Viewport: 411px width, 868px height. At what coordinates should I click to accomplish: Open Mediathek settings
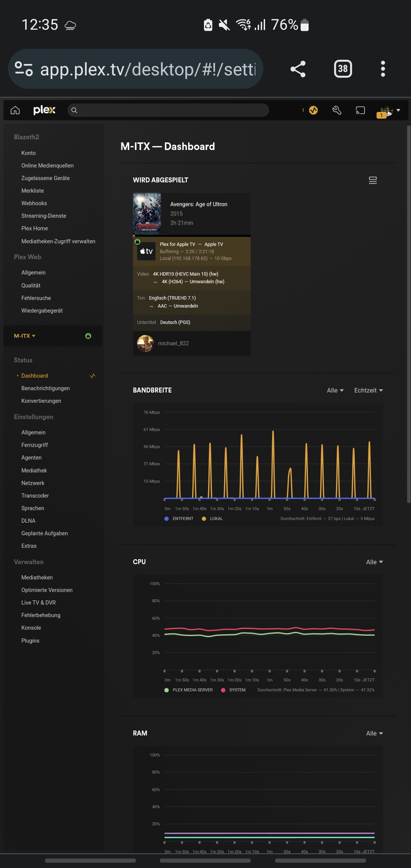click(x=34, y=471)
